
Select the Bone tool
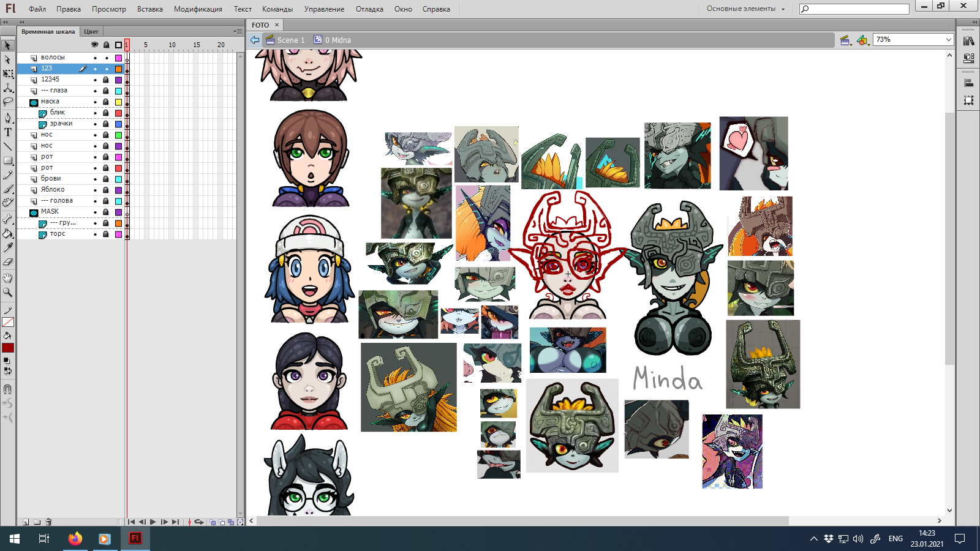7,219
